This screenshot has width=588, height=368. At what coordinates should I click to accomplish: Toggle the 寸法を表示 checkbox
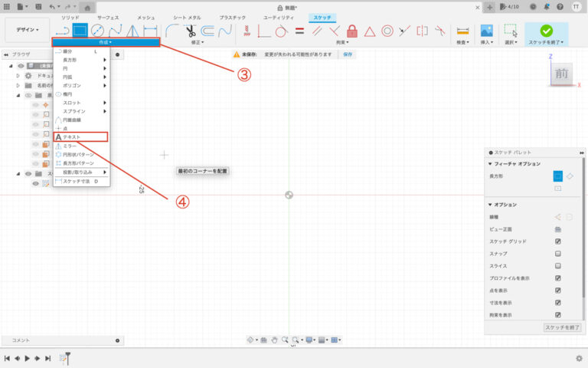coord(558,302)
